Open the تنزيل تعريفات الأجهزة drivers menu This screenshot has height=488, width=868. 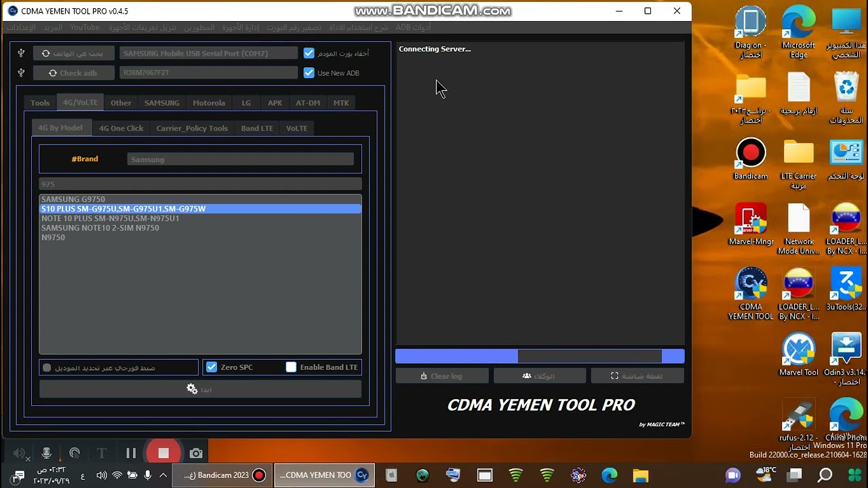click(x=142, y=27)
